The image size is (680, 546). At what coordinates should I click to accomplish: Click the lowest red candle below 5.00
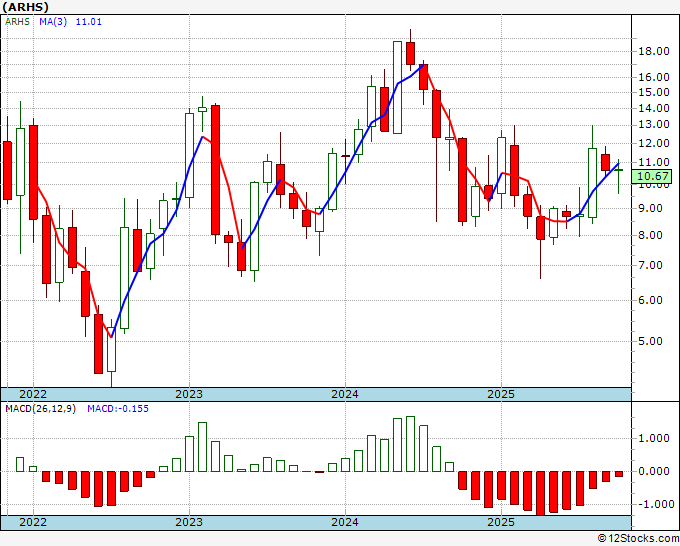tap(98, 343)
